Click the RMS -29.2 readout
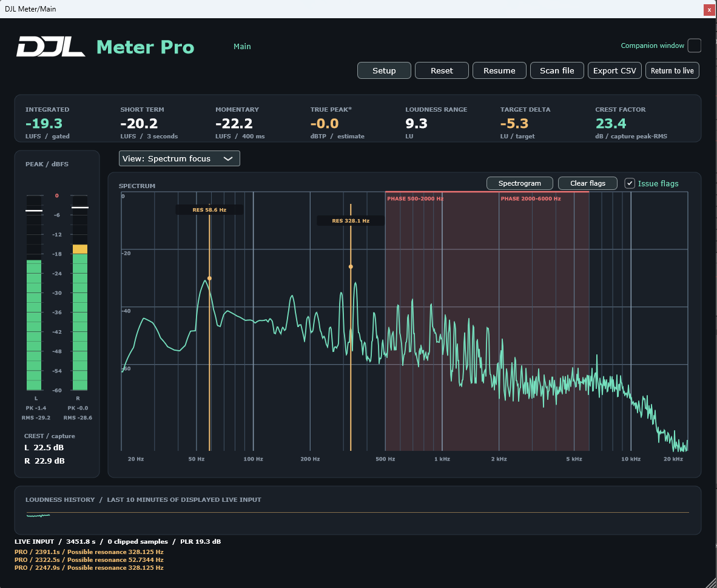Image resolution: width=717 pixels, height=588 pixels. coord(36,417)
